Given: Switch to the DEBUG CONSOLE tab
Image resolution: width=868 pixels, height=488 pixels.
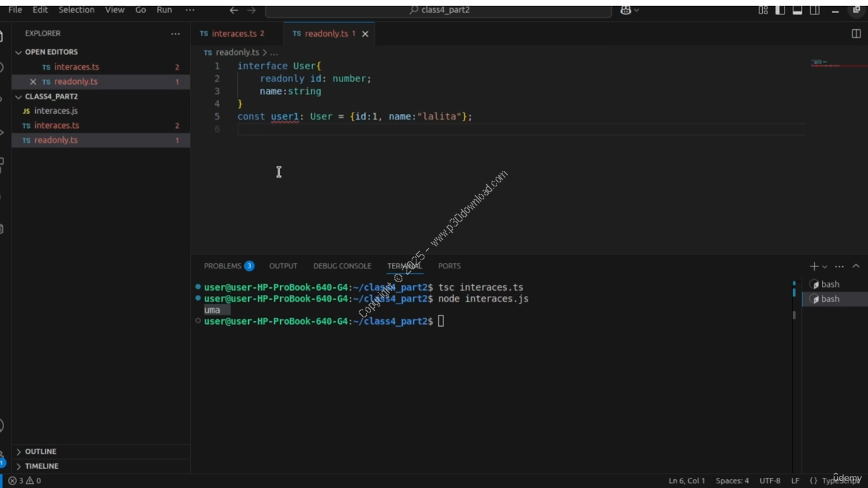Looking at the screenshot, I should [342, 266].
